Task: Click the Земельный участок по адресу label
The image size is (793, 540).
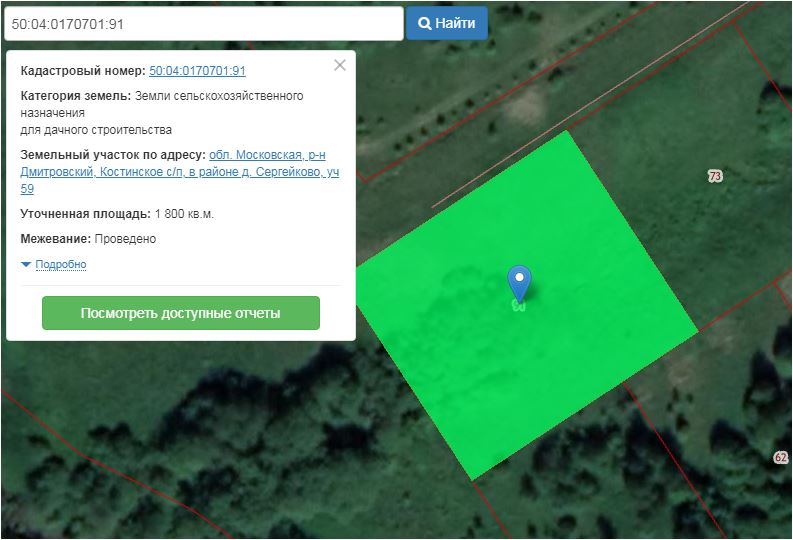Action: pos(113,155)
